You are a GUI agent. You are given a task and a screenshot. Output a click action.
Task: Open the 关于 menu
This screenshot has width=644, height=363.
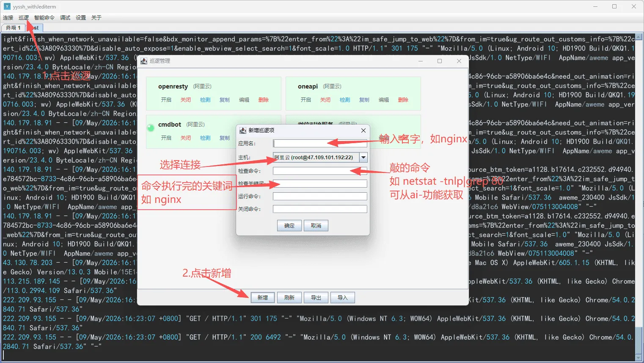(x=96, y=18)
